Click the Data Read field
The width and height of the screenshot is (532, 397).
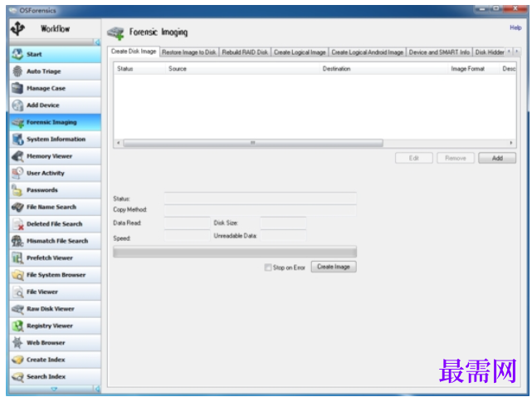coord(188,223)
